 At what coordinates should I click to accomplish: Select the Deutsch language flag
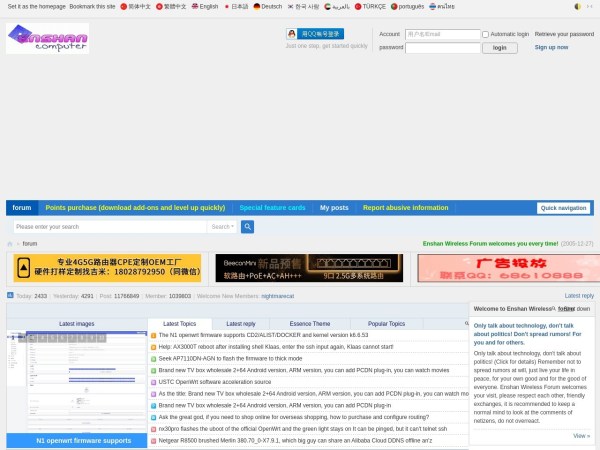click(x=256, y=6)
